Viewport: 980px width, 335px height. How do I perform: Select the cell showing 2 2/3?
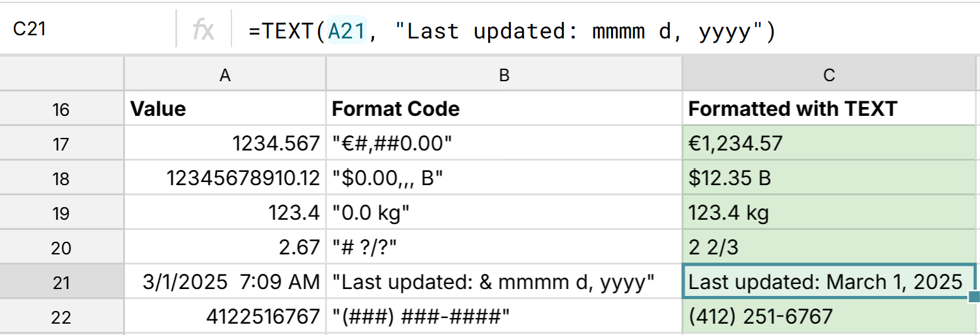point(829,248)
